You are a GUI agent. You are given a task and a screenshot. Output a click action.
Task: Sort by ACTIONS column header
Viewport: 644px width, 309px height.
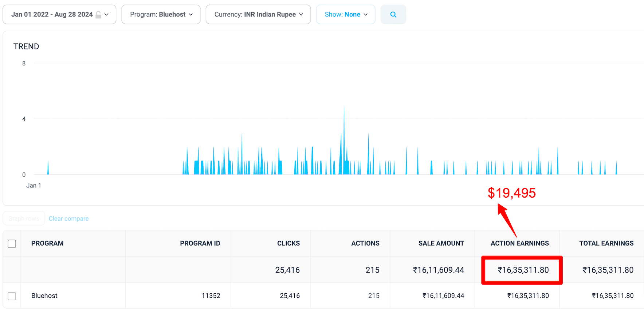point(365,243)
